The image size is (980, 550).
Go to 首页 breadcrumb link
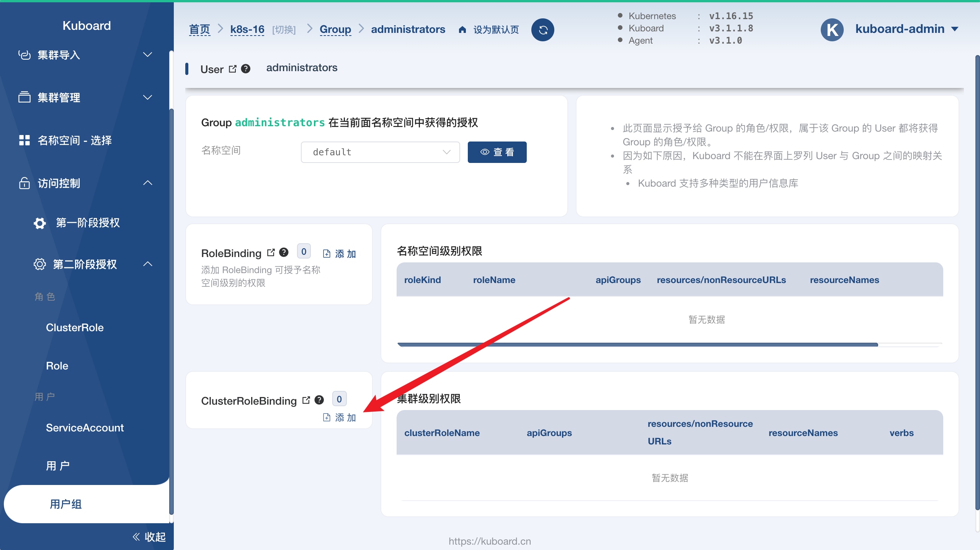click(199, 29)
